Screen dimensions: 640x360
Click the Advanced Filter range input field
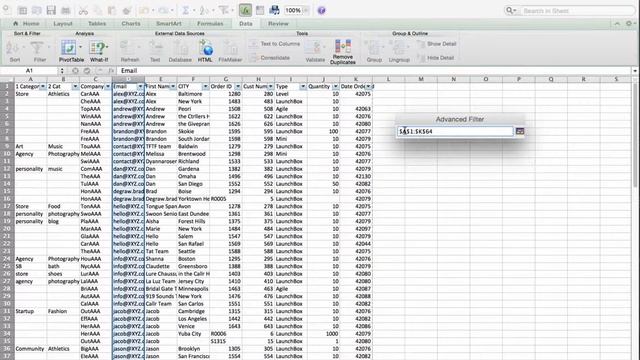(455, 131)
